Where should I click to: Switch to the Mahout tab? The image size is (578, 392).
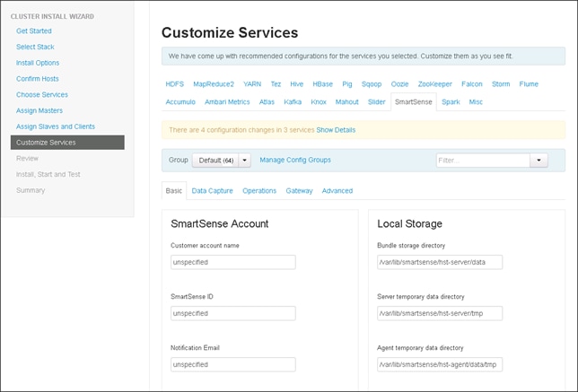[346, 102]
